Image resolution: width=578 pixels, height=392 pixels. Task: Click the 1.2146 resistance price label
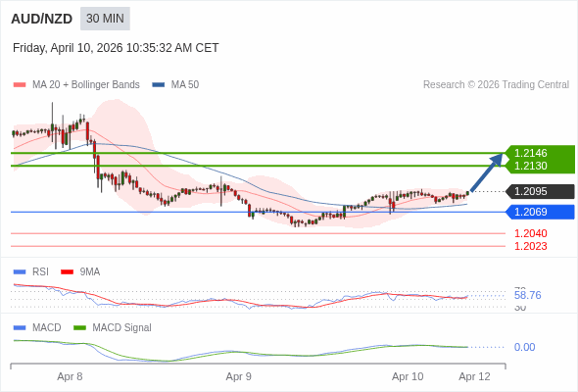[x=530, y=153]
